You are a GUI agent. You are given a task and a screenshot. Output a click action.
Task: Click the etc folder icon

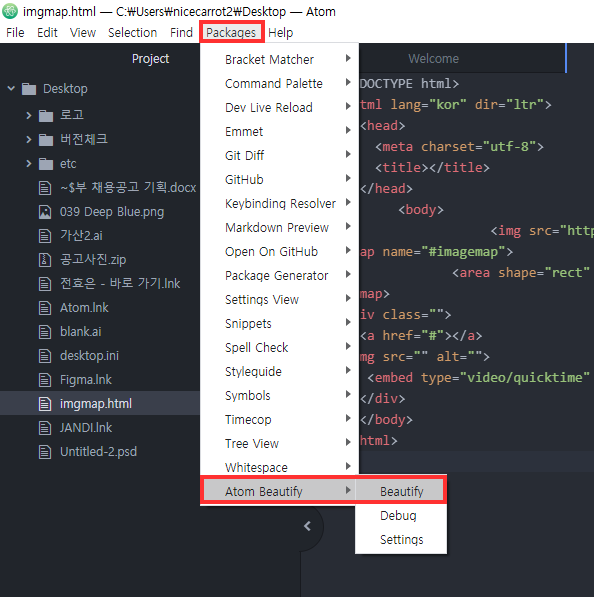pos(46,164)
